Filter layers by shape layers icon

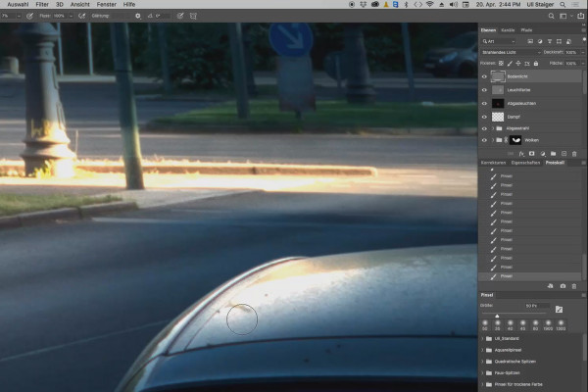pos(560,41)
